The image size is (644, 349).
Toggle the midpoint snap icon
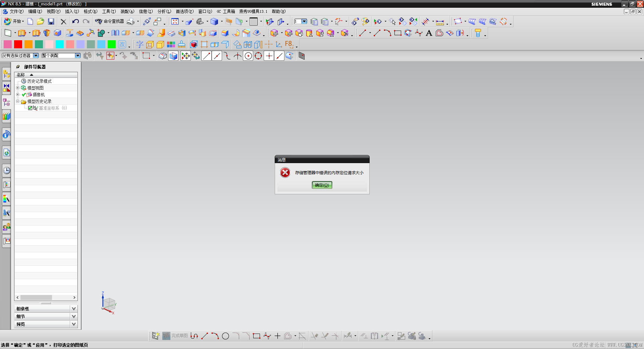click(217, 56)
